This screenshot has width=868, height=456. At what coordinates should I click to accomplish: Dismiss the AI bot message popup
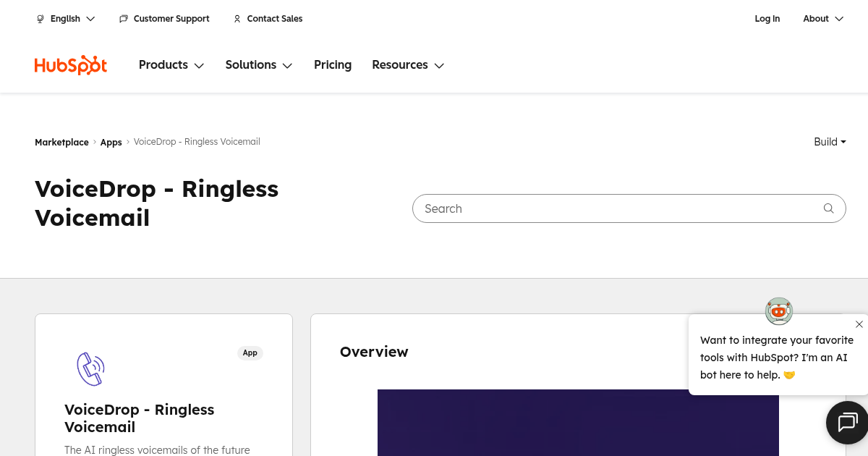[859, 324]
